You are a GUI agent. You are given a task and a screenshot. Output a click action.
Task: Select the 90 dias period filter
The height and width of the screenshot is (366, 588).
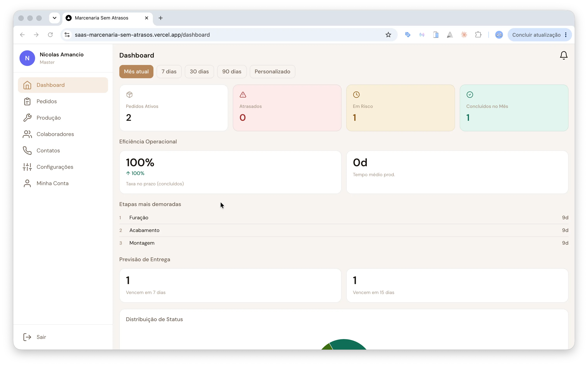tap(231, 72)
